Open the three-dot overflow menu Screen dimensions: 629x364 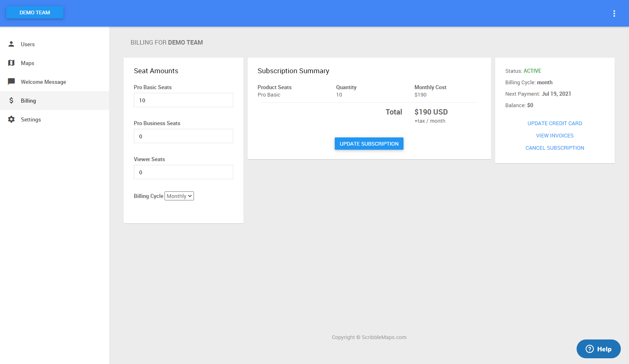614,13
